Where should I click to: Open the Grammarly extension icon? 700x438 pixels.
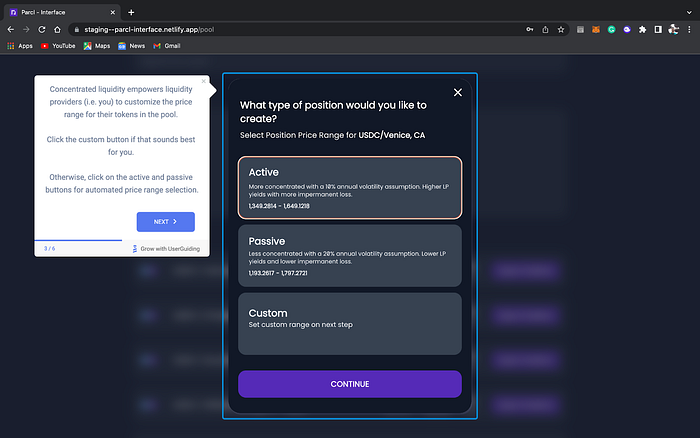click(x=611, y=29)
